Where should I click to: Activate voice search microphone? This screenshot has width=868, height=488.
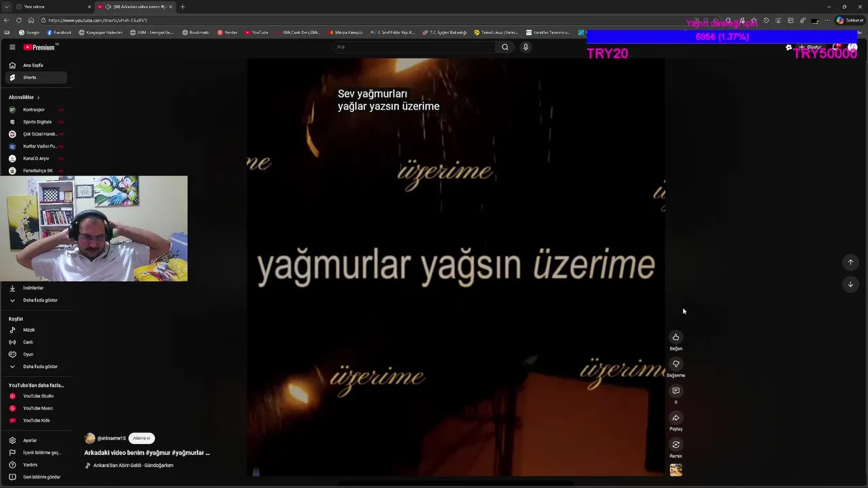pyautogui.click(x=526, y=47)
